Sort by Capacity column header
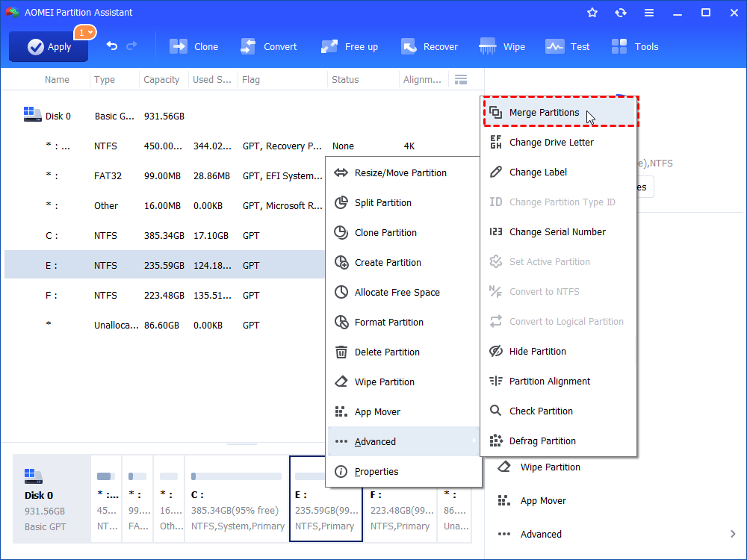Image resolution: width=747 pixels, height=560 pixels. pyautogui.click(x=161, y=80)
